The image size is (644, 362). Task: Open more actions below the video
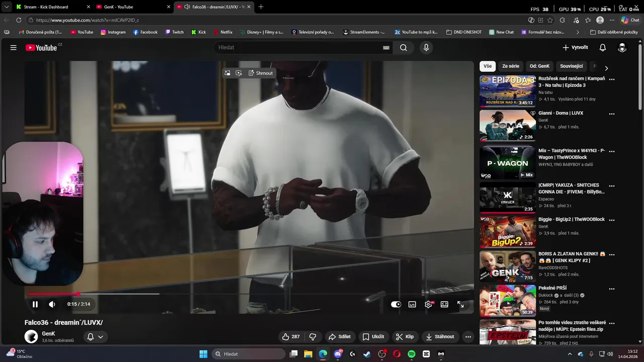468,337
